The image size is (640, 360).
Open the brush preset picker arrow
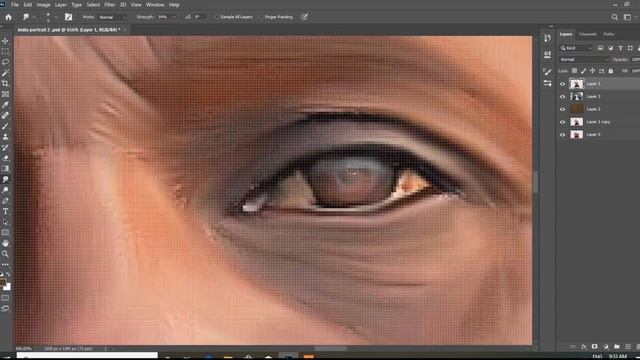56,17
